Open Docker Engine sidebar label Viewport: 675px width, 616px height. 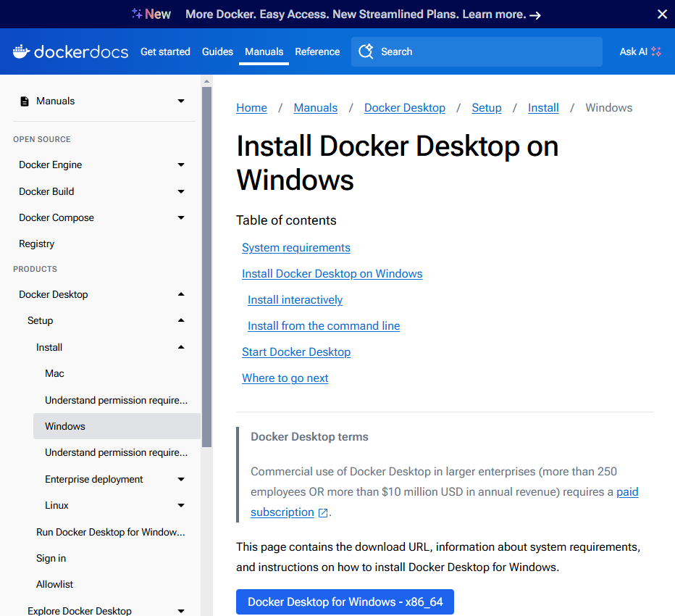[51, 165]
